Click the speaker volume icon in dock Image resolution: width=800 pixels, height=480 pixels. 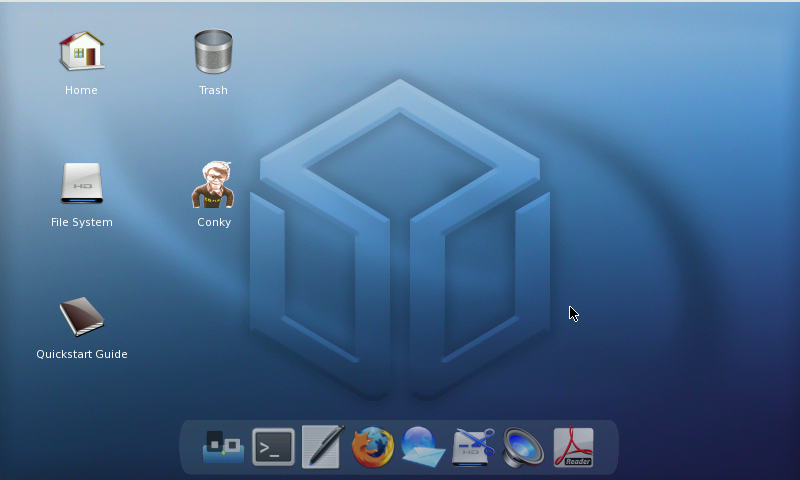(523, 447)
